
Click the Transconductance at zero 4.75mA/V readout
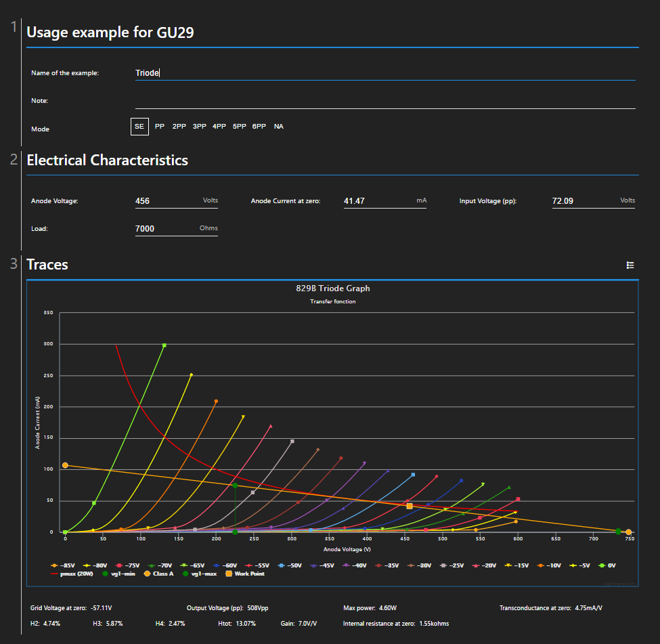point(551,608)
